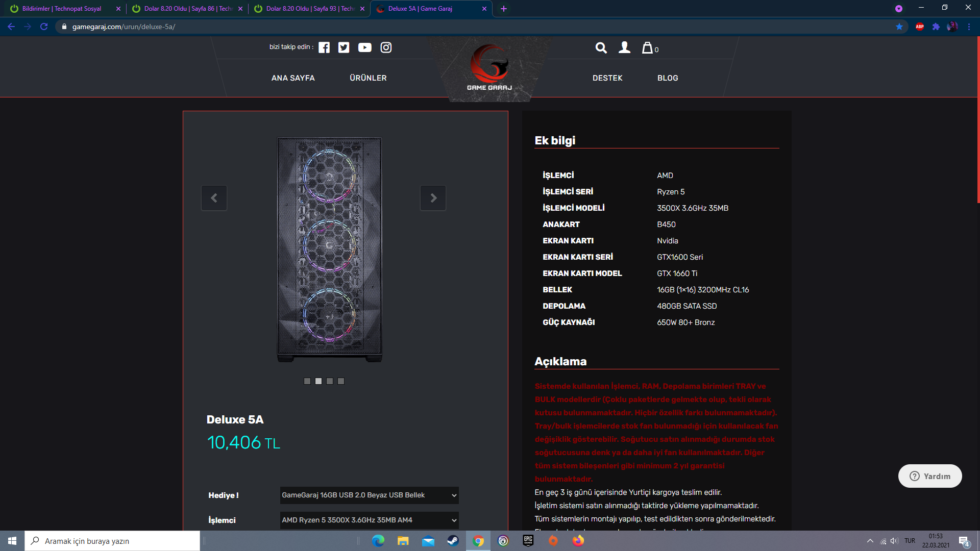Screen dimensions: 980x551
Task: Select the fourth image carousel dot
Action: point(341,381)
